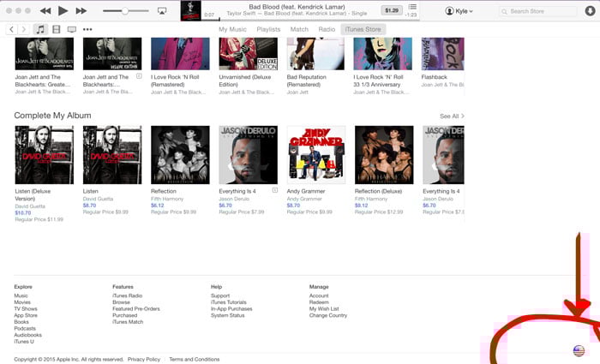This screenshot has height=364, width=600.
Task: Open Music link under Explore
Action: (21, 295)
